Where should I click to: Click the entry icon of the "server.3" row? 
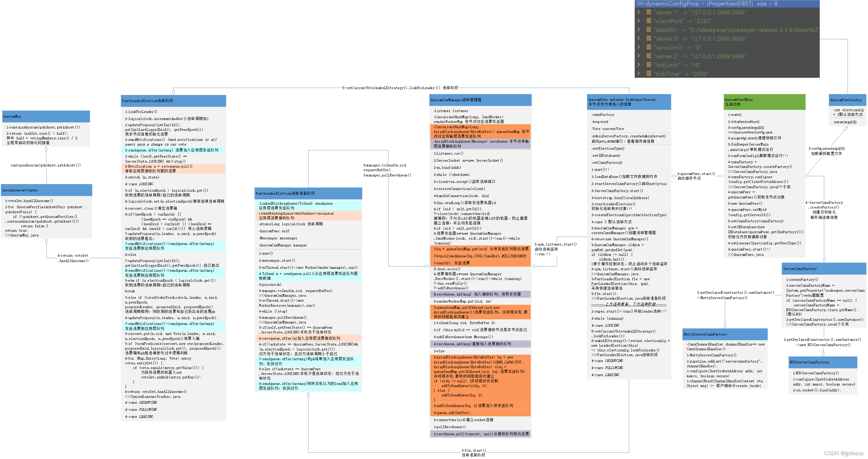[648, 39]
